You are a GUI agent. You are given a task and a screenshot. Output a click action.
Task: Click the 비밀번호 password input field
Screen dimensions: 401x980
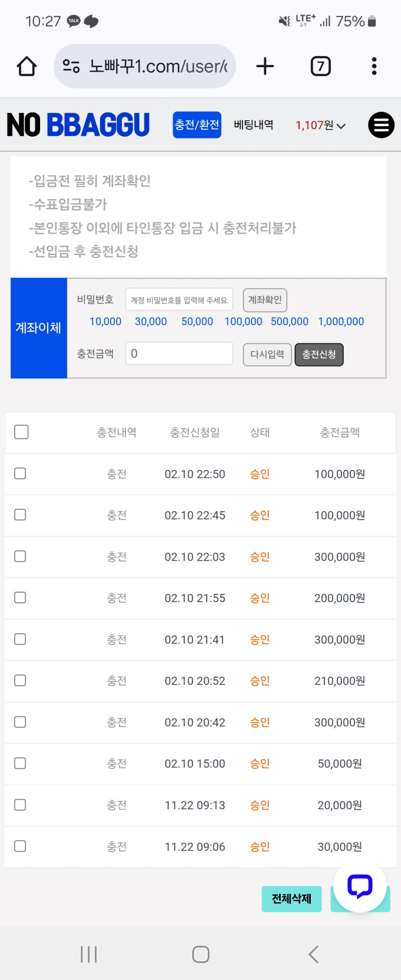(x=179, y=300)
